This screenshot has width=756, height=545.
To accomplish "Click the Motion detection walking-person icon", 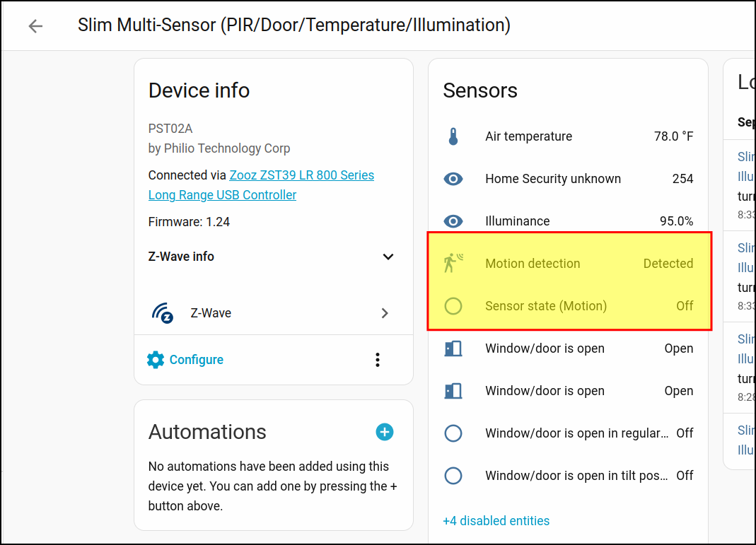I will [x=453, y=264].
